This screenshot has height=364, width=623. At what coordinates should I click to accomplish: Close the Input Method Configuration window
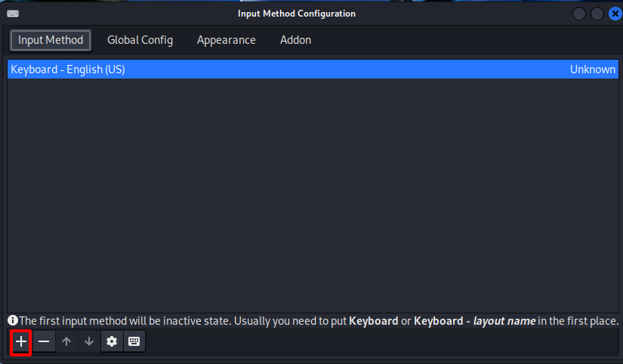(x=615, y=14)
